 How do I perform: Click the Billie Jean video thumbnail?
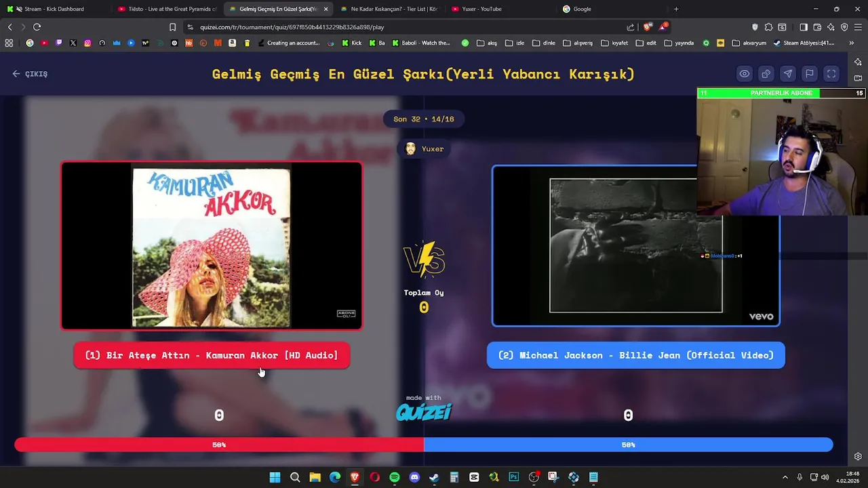pyautogui.click(x=636, y=246)
